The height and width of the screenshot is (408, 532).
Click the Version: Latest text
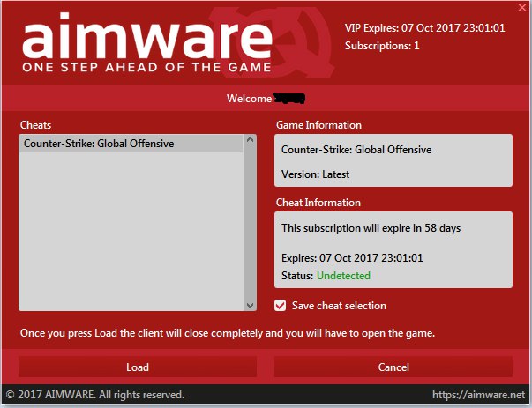[x=315, y=174]
